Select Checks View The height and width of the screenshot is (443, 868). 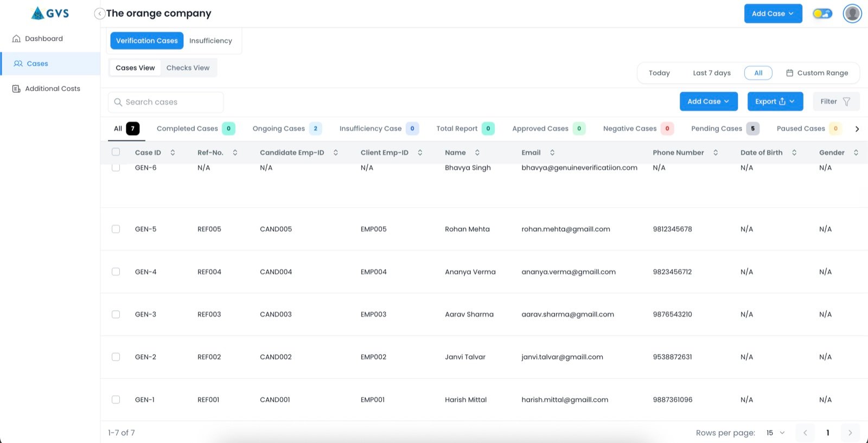point(188,68)
